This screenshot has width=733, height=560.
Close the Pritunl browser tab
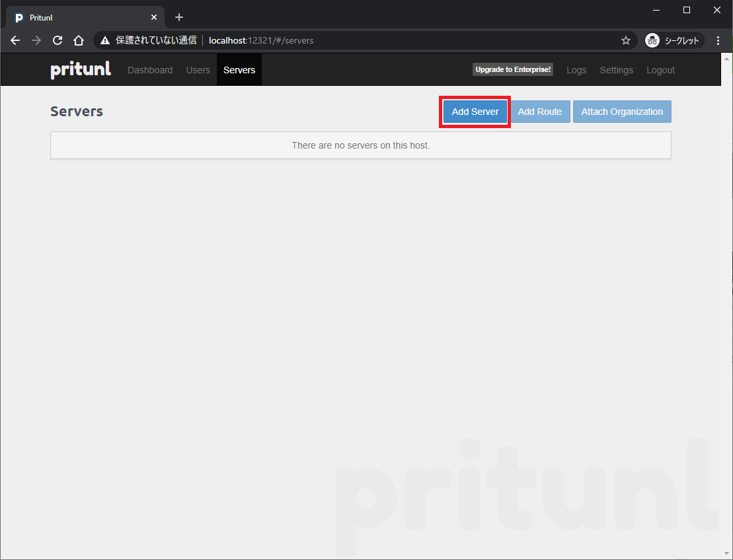click(154, 17)
